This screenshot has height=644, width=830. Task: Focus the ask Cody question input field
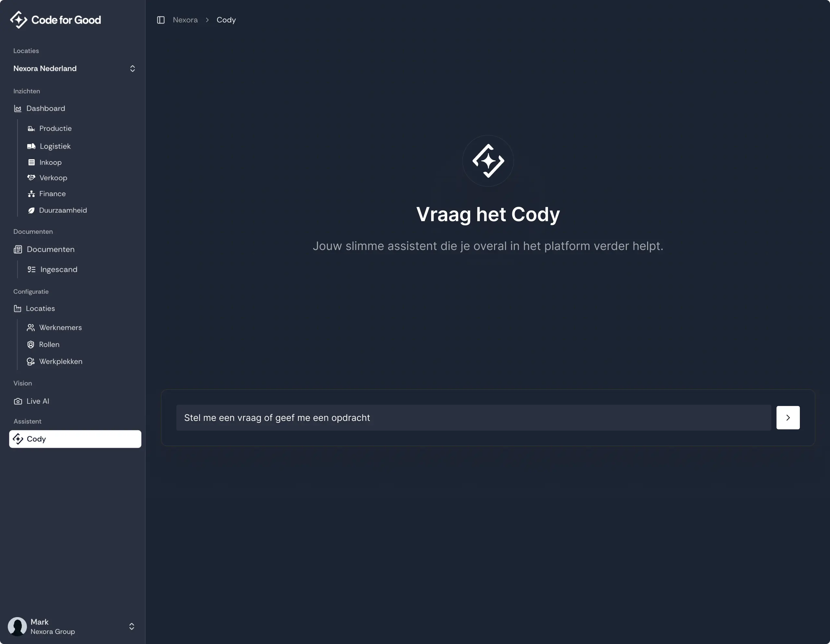click(x=473, y=418)
